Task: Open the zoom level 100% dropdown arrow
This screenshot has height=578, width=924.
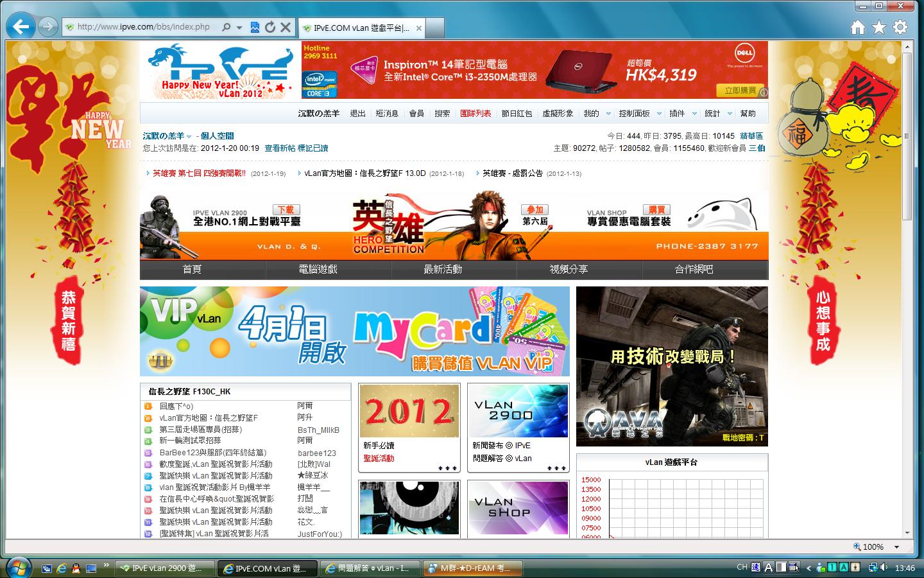Action: tap(896, 547)
